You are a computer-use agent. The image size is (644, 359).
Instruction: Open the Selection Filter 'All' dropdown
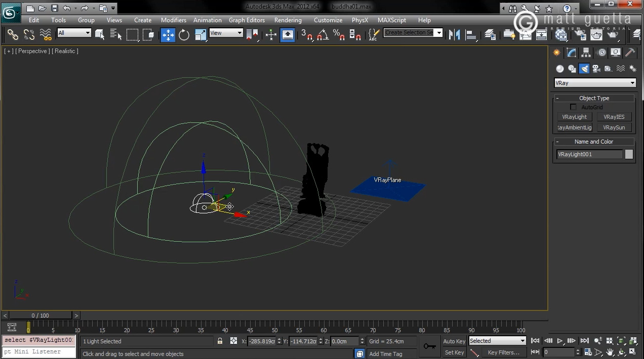[74, 33]
